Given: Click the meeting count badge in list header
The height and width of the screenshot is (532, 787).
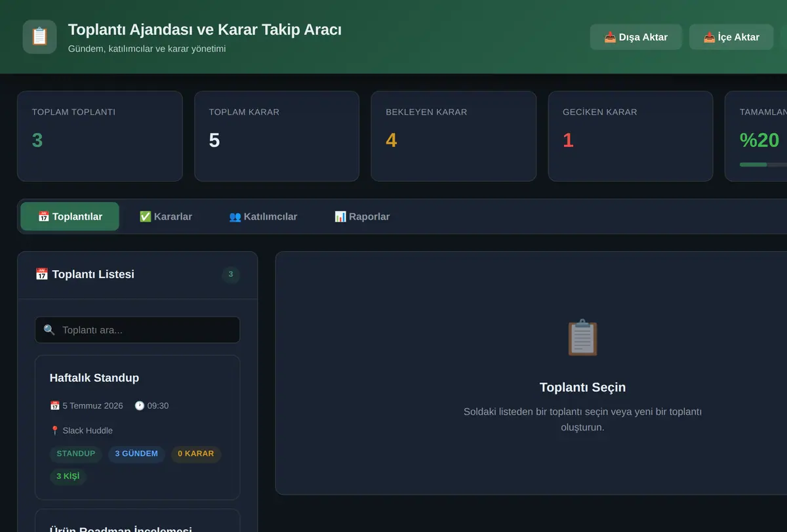Looking at the screenshot, I should pos(230,274).
